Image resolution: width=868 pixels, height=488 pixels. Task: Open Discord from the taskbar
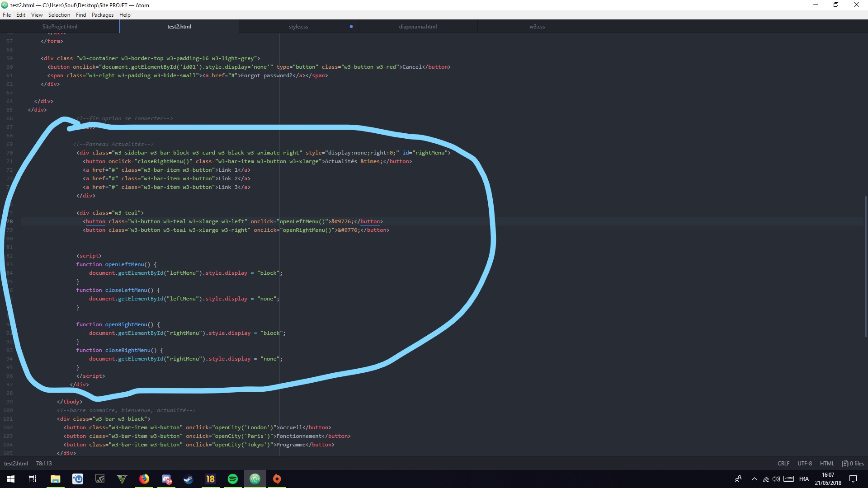166,479
